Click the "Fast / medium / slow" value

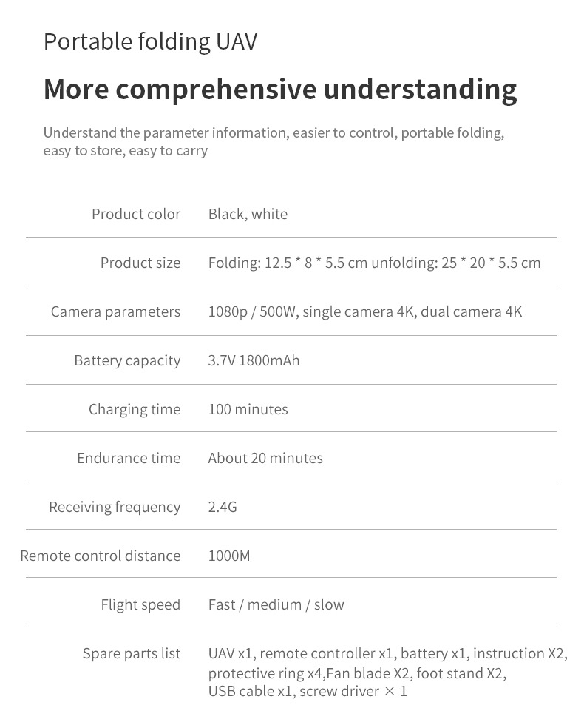[276, 604]
